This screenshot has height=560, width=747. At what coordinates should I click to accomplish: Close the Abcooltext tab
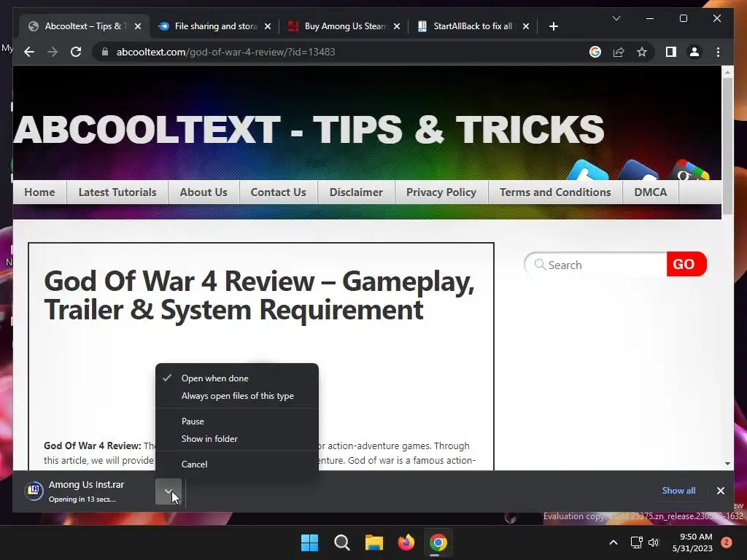tap(138, 26)
